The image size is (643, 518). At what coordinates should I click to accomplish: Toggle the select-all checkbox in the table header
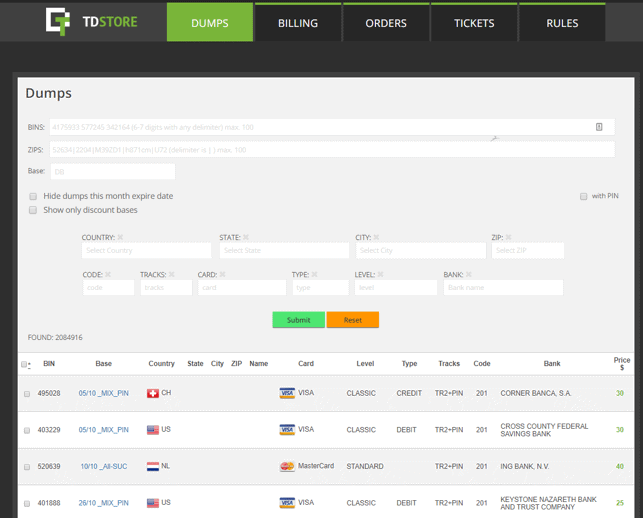tap(24, 364)
